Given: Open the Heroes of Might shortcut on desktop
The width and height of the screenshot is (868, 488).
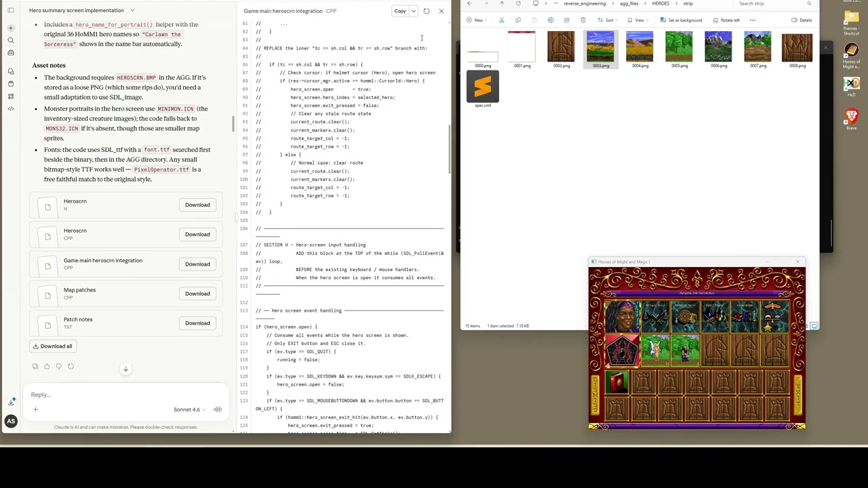Looking at the screenshot, I should 851,54.
